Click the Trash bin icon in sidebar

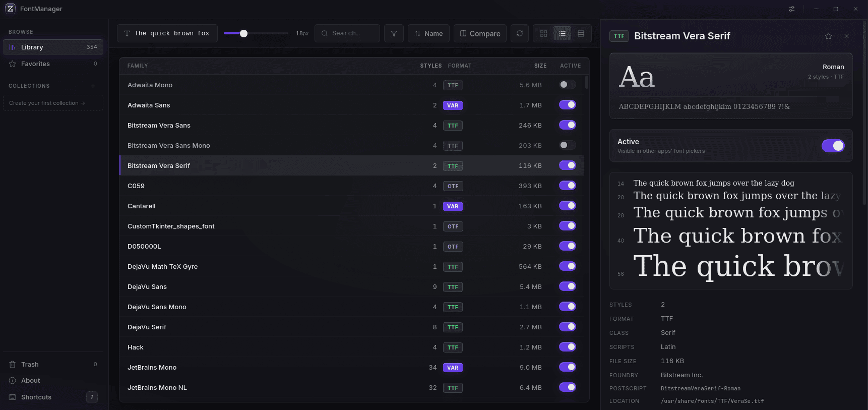click(x=13, y=364)
